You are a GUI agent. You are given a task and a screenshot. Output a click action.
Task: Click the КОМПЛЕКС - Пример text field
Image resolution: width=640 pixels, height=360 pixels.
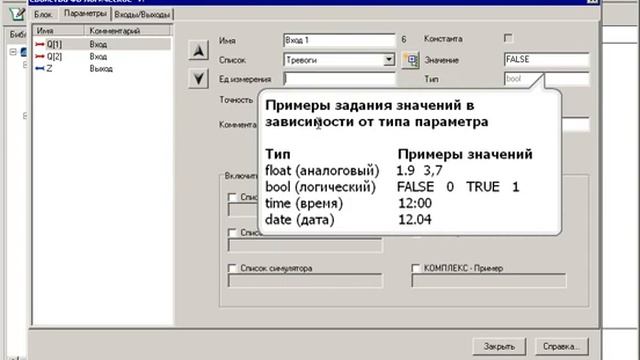489,281
